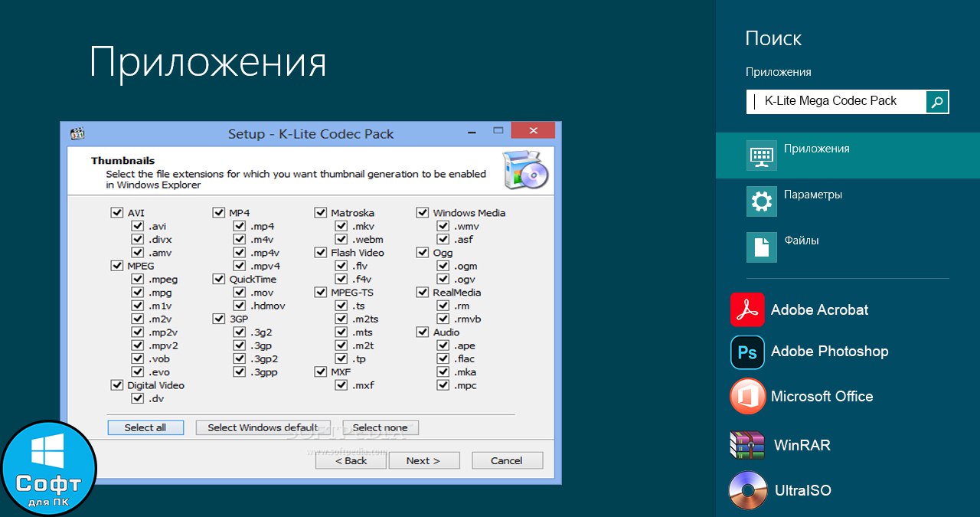Toggle the MXF group checkbox
Image resolution: width=980 pixels, height=517 pixels.
tap(321, 371)
